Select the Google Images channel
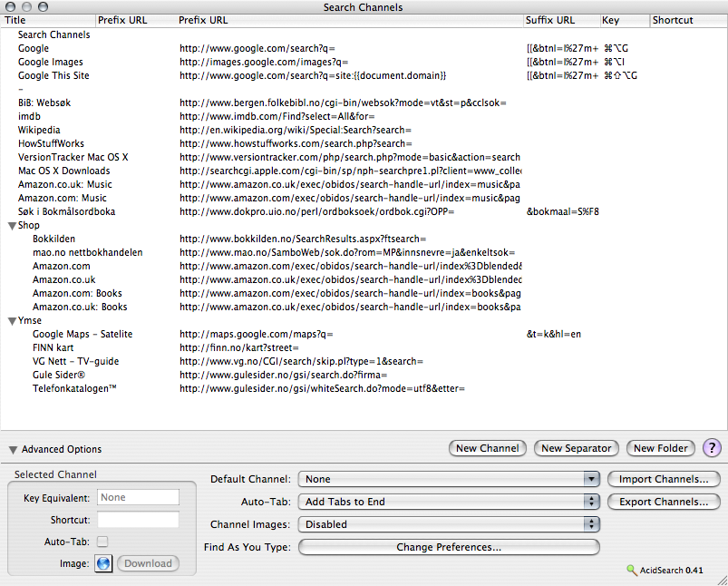Viewport: 728px width, 586px height. pyautogui.click(x=51, y=63)
